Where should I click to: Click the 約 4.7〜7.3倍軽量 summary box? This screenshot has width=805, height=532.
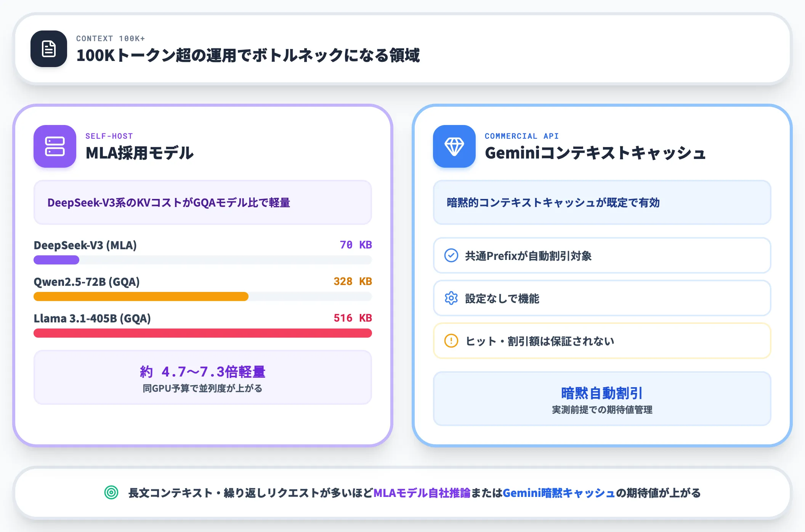(203, 377)
